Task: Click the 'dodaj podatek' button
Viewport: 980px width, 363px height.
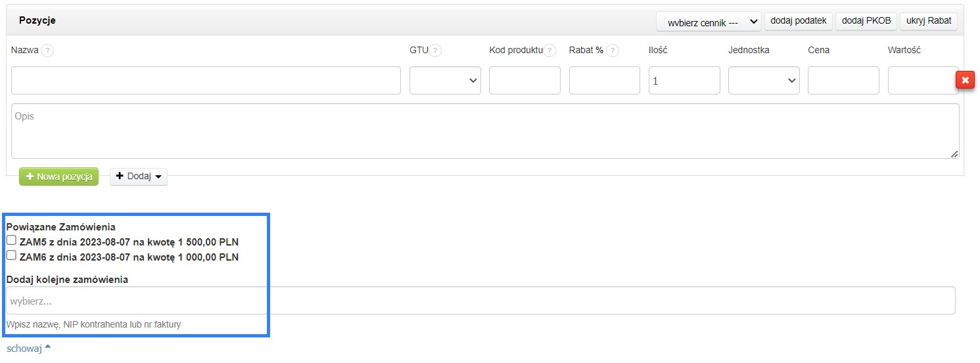Action: coord(798,21)
